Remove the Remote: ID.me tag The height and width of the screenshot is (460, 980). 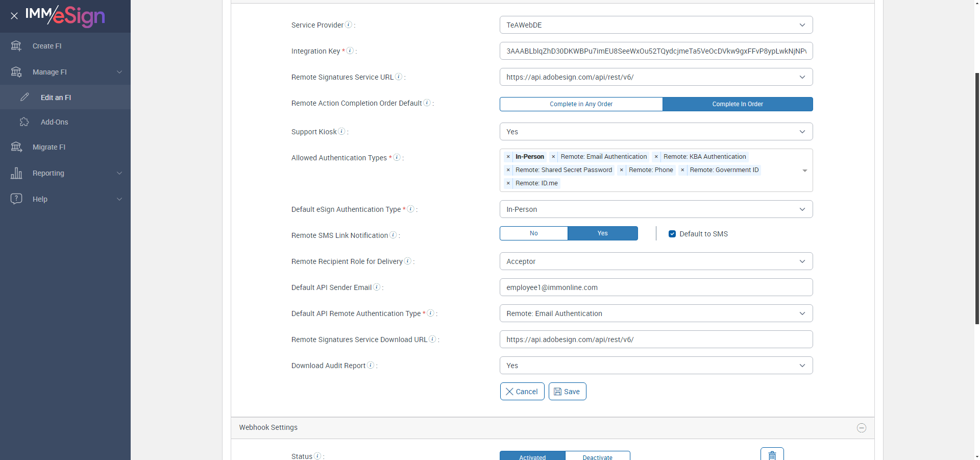508,183
